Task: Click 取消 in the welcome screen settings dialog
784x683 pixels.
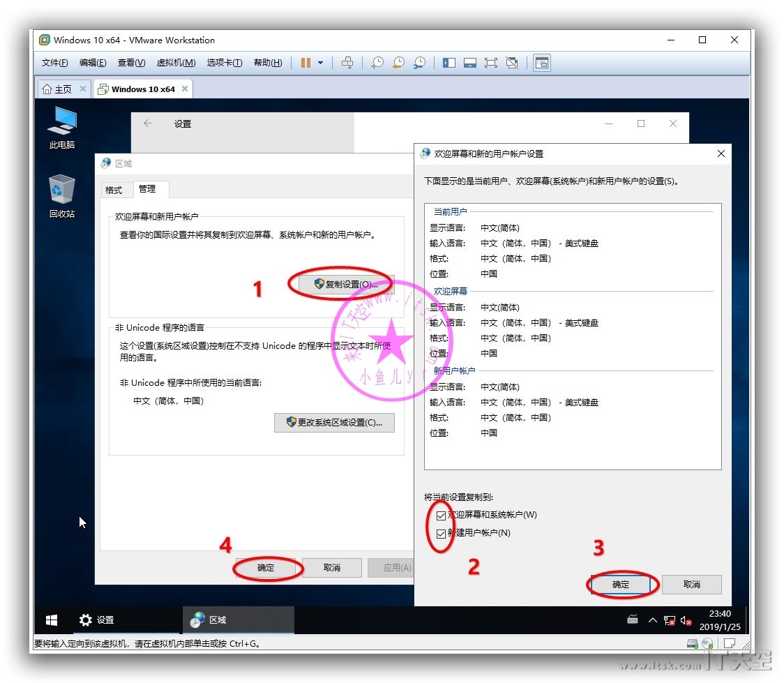Action: coord(692,585)
